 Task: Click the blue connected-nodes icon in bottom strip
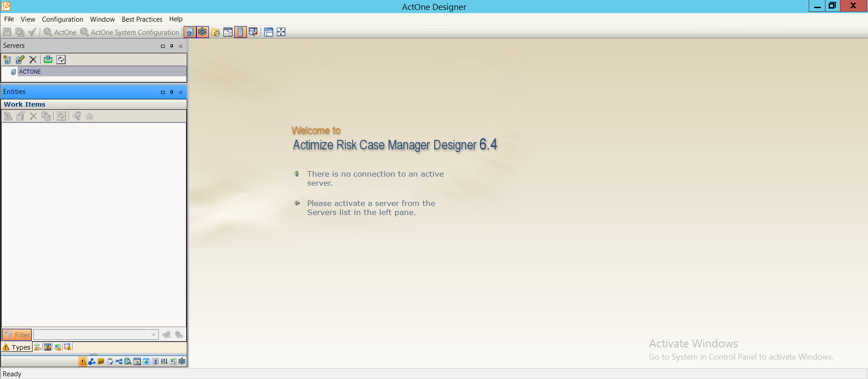click(x=92, y=361)
